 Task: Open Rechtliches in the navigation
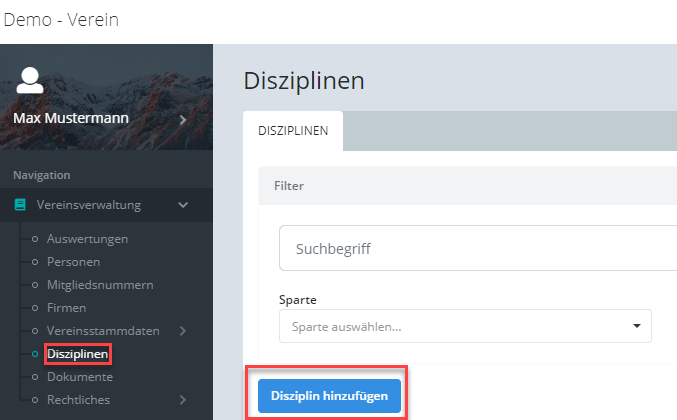78,400
